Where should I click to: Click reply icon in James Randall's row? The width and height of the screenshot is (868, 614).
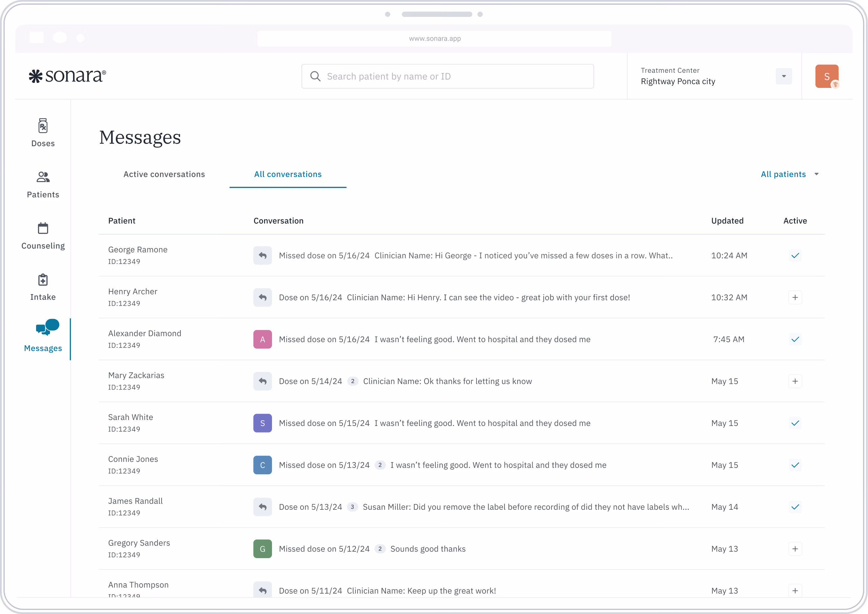[263, 507]
